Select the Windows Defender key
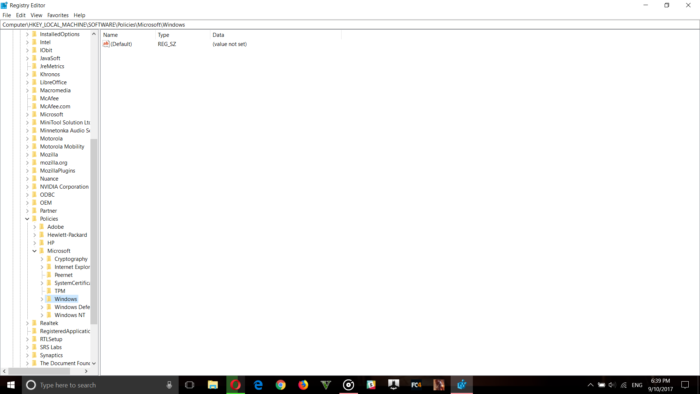 click(x=72, y=307)
